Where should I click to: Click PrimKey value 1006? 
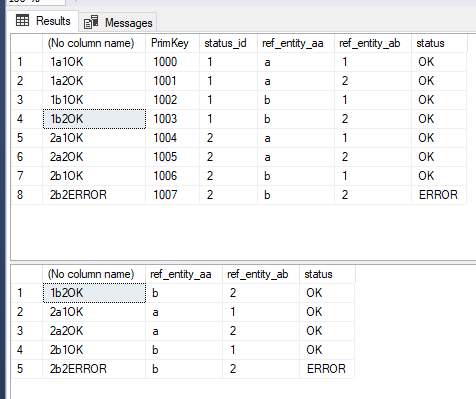tap(172, 176)
